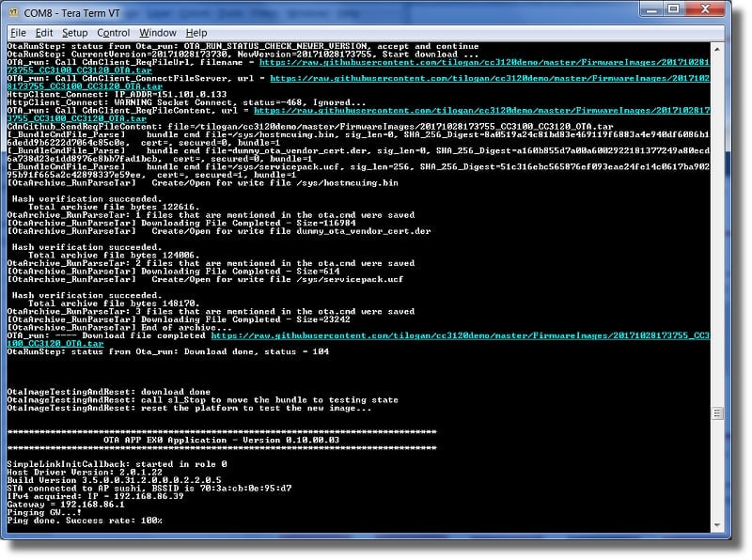Open the Window menu
The width and height of the screenshot is (752, 560).
point(158,33)
